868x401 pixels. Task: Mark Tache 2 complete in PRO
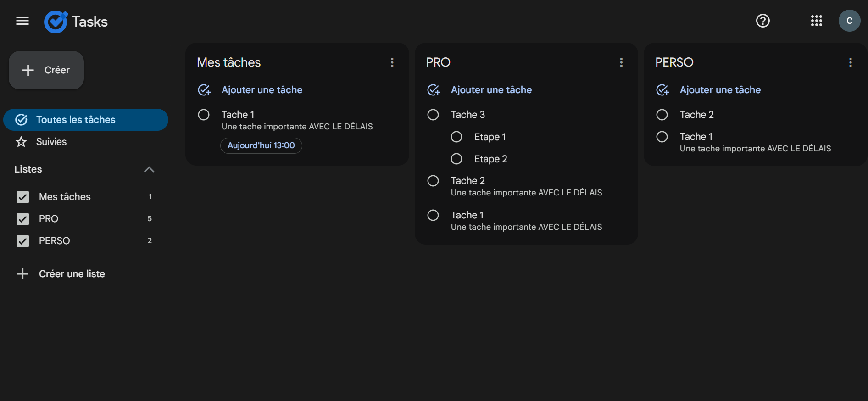(x=433, y=181)
